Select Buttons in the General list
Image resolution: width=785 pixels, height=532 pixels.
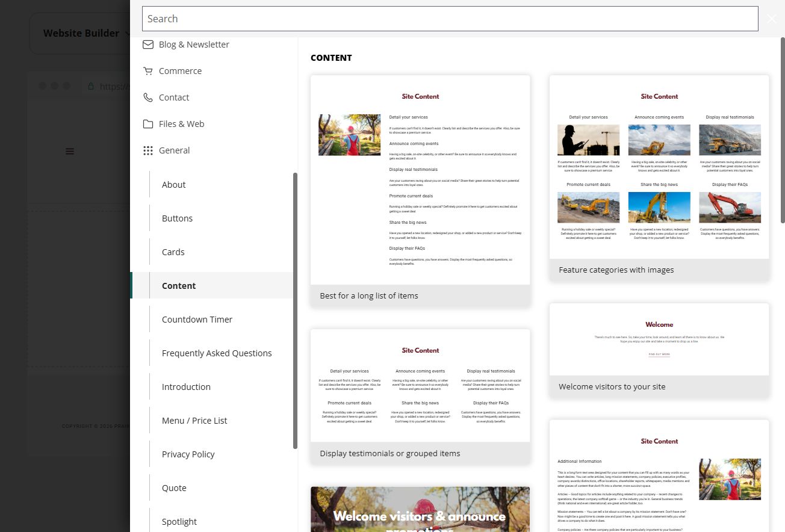pos(177,218)
